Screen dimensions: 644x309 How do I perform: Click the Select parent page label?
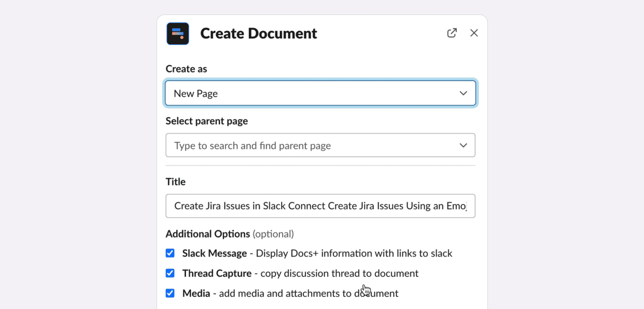tap(207, 121)
